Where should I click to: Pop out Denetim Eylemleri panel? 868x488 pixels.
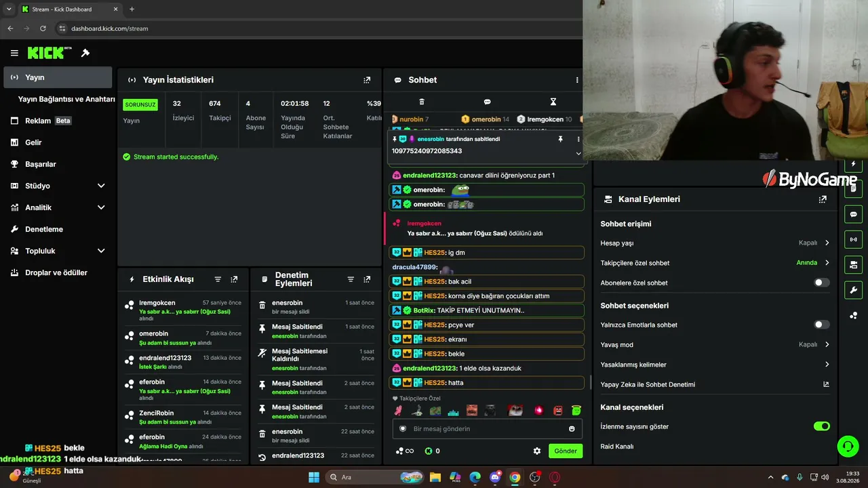pyautogui.click(x=367, y=279)
